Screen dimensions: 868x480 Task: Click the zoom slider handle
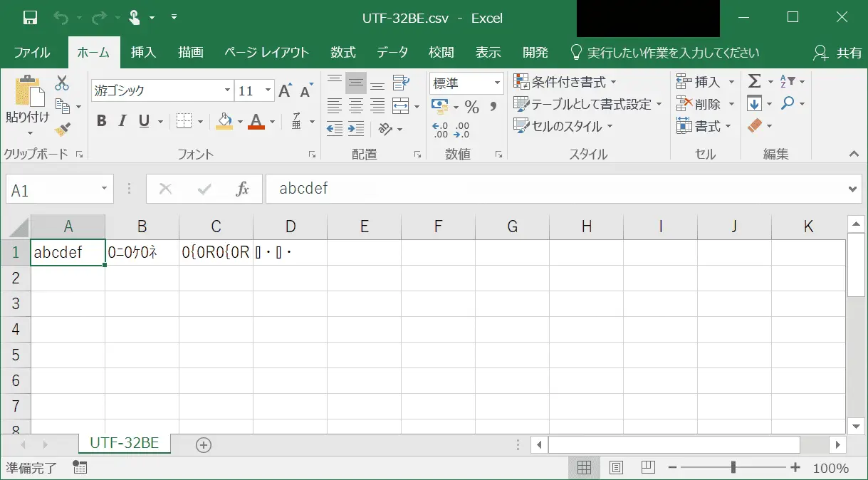pos(733,468)
